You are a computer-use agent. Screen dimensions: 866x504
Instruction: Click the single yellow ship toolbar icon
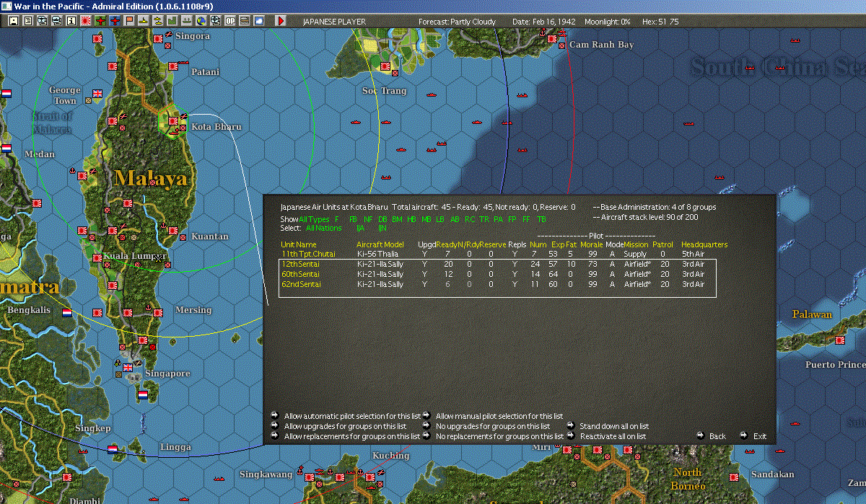(144, 21)
